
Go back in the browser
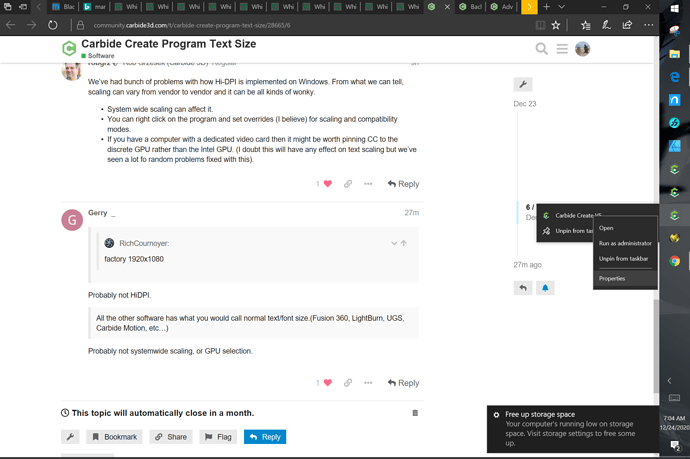coord(11,25)
